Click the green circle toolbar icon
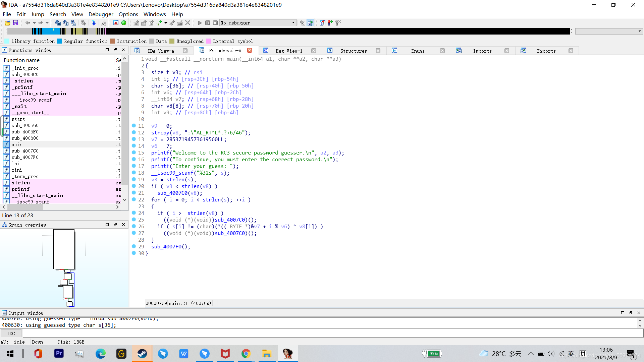644x362 pixels. pos(124,23)
